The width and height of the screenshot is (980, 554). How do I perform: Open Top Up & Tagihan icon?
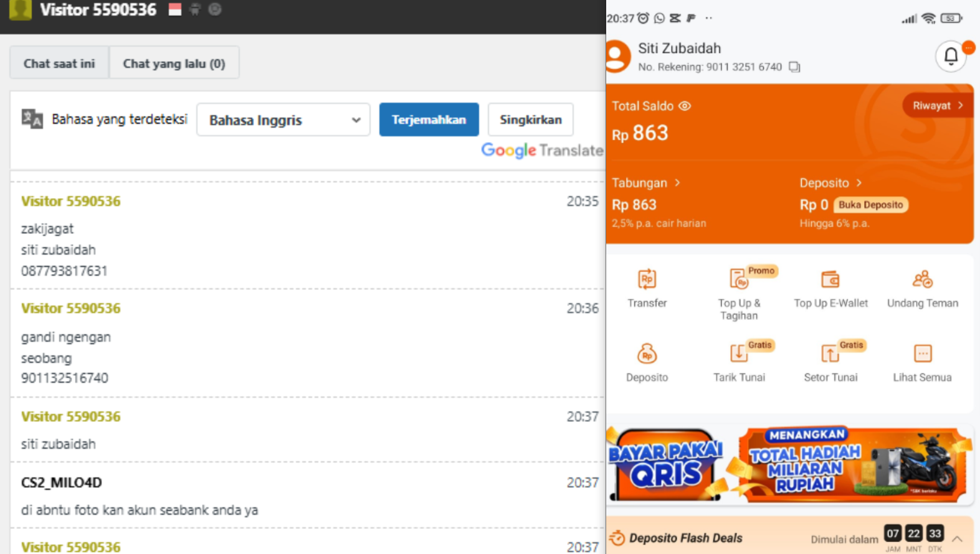click(739, 279)
